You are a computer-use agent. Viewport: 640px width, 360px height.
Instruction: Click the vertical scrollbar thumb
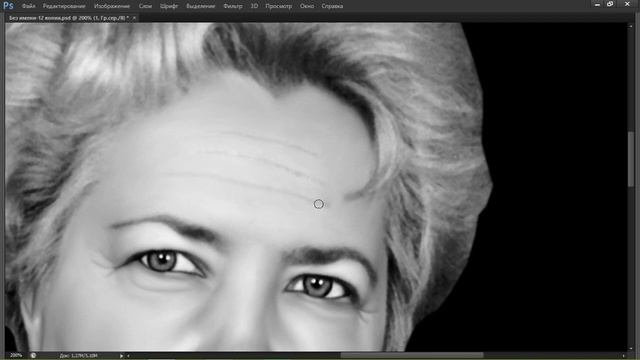pos(631,158)
